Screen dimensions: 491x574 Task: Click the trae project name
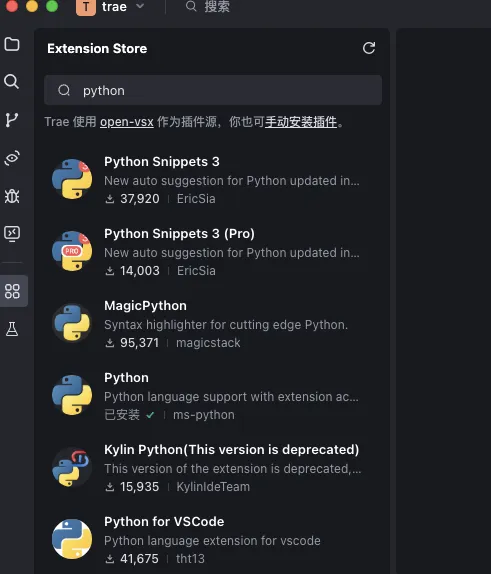114,7
